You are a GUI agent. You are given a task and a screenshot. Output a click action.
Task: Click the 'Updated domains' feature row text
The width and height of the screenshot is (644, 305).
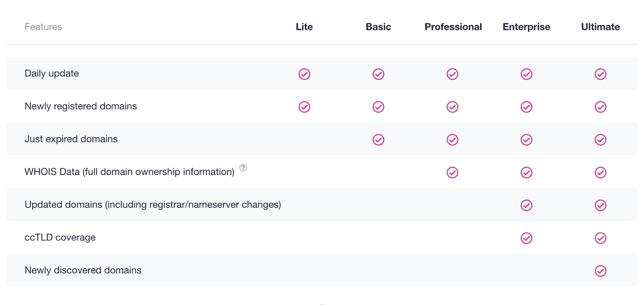(153, 205)
